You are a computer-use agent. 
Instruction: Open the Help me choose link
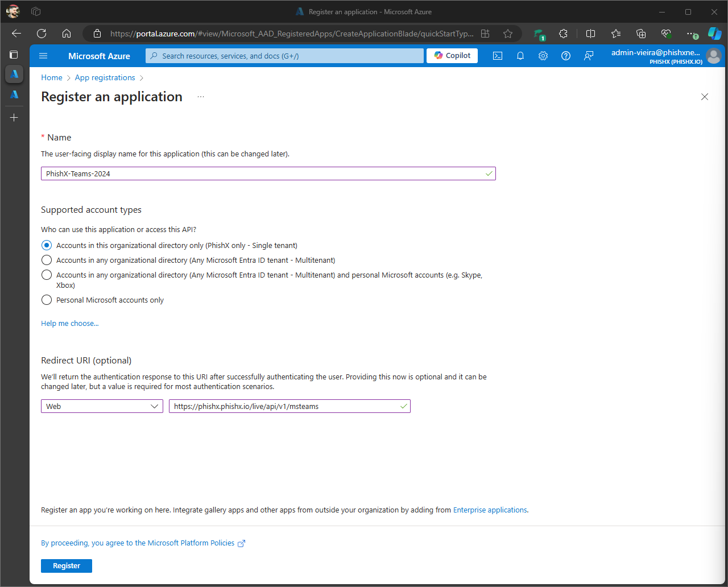[70, 323]
